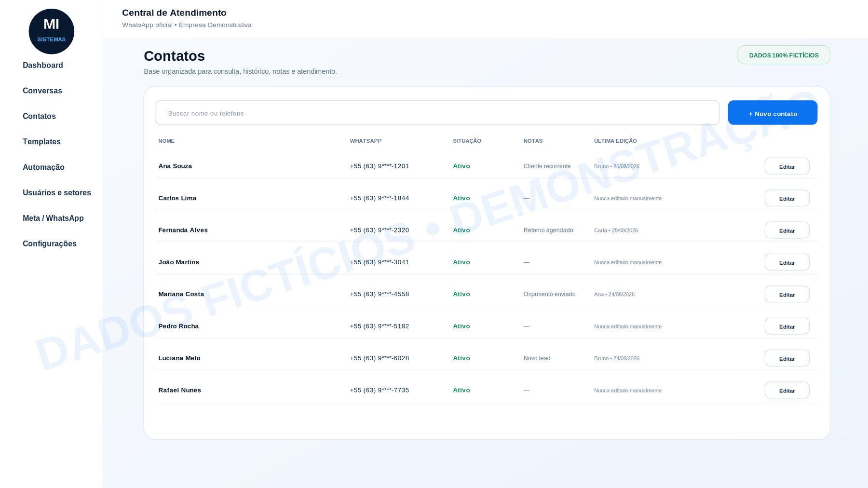Click the Central de Atendimento title
868x488 pixels.
point(174,13)
